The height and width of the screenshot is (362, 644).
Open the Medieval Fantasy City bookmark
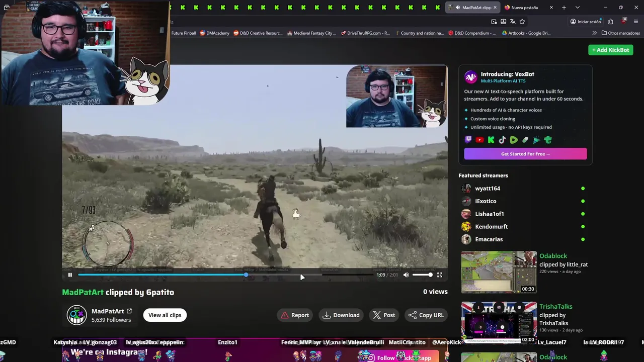pyautogui.click(x=311, y=33)
